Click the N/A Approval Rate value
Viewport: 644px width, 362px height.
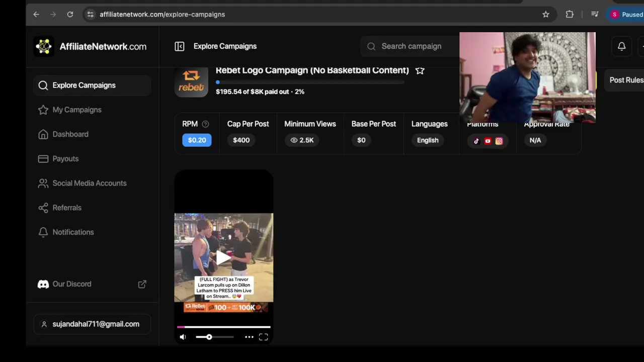tap(535, 140)
